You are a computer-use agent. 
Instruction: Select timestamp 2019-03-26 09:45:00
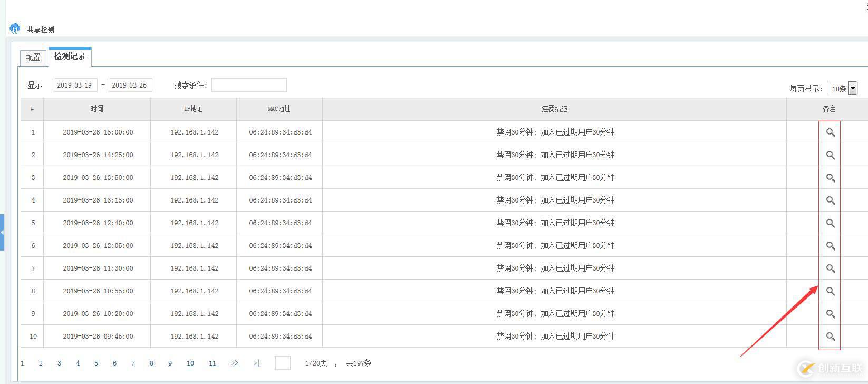(98, 337)
